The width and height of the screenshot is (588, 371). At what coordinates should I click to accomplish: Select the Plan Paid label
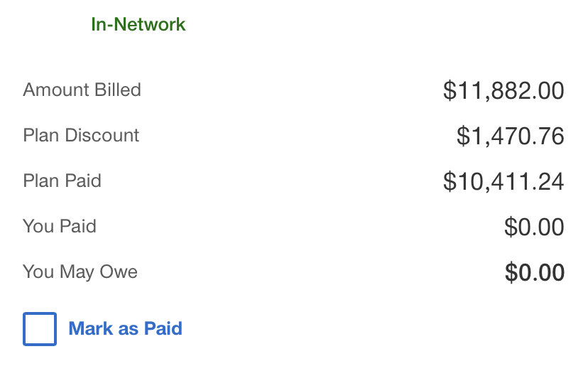[62, 181]
